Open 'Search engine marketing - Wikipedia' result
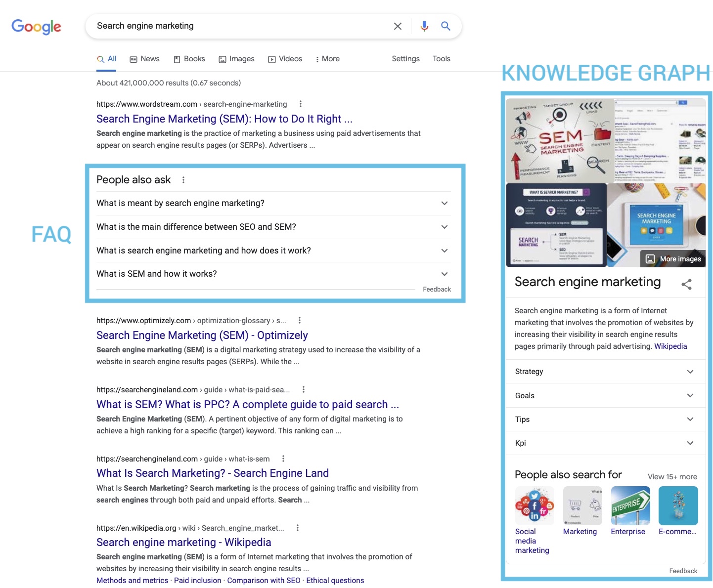Viewport: 713px width, 588px height. tap(184, 543)
